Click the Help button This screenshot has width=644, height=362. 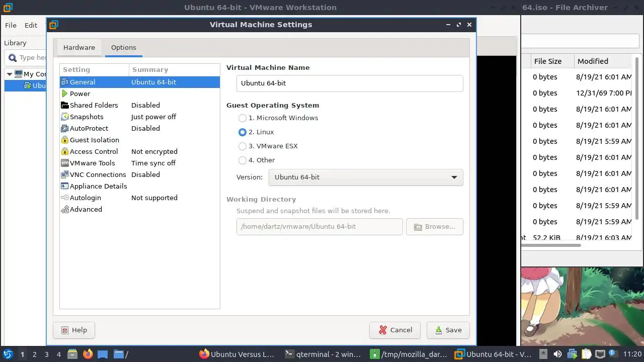point(74,330)
